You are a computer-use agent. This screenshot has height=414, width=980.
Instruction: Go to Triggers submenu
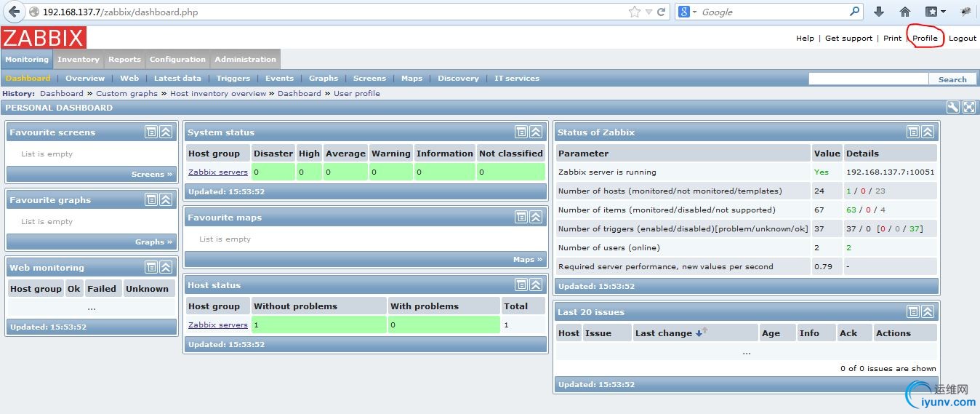[x=233, y=79]
